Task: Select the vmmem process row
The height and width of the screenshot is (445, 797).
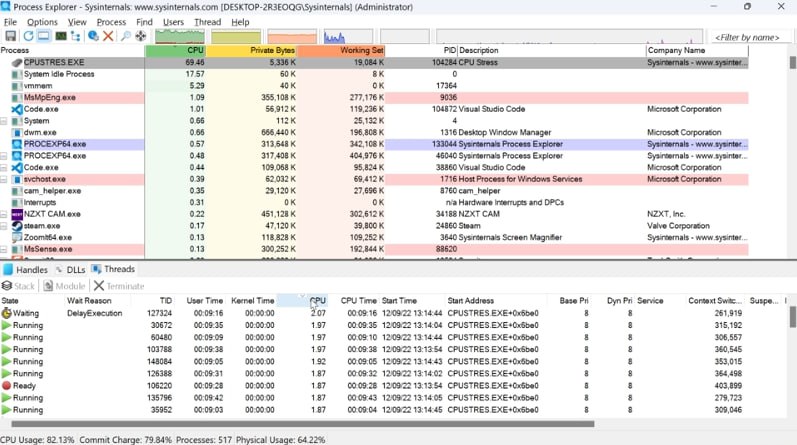Action: click(374, 86)
